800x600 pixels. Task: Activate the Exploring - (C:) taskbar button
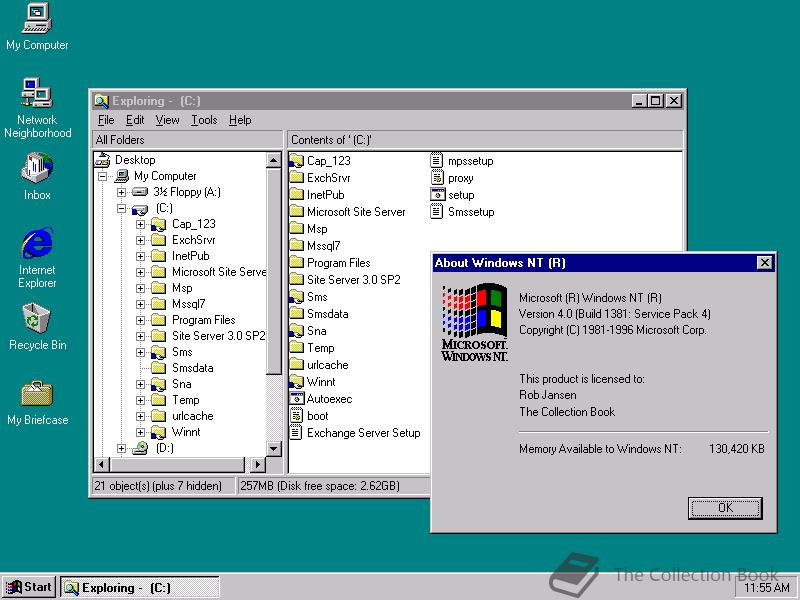click(x=140, y=587)
